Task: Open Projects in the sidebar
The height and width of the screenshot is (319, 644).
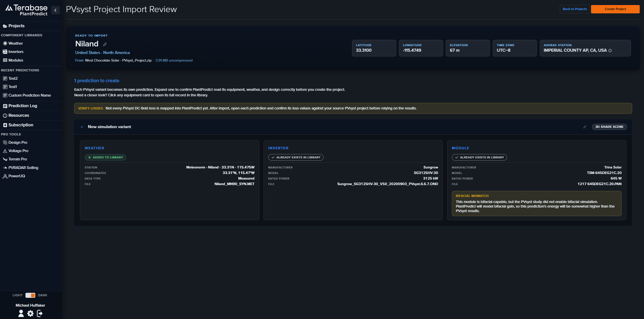Action: click(x=16, y=26)
